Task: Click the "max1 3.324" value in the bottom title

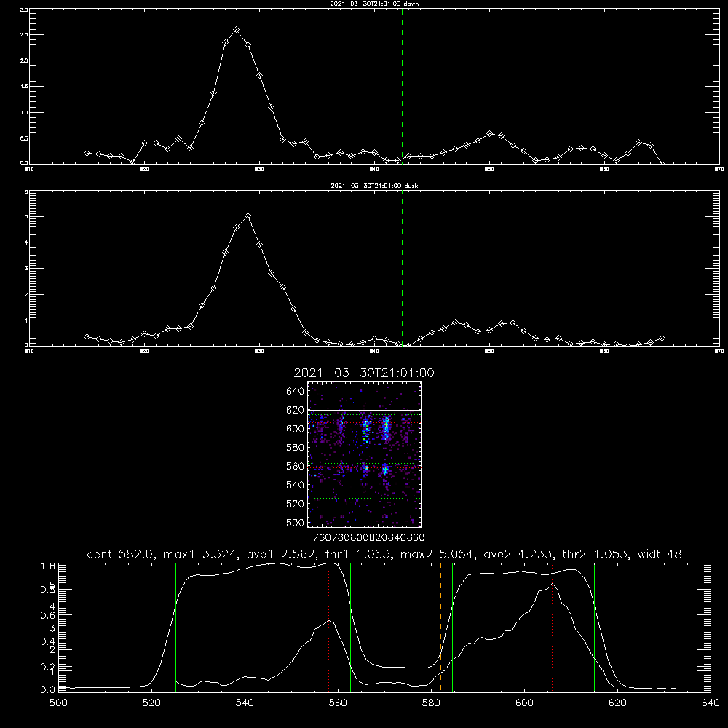Action: pos(199,554)
